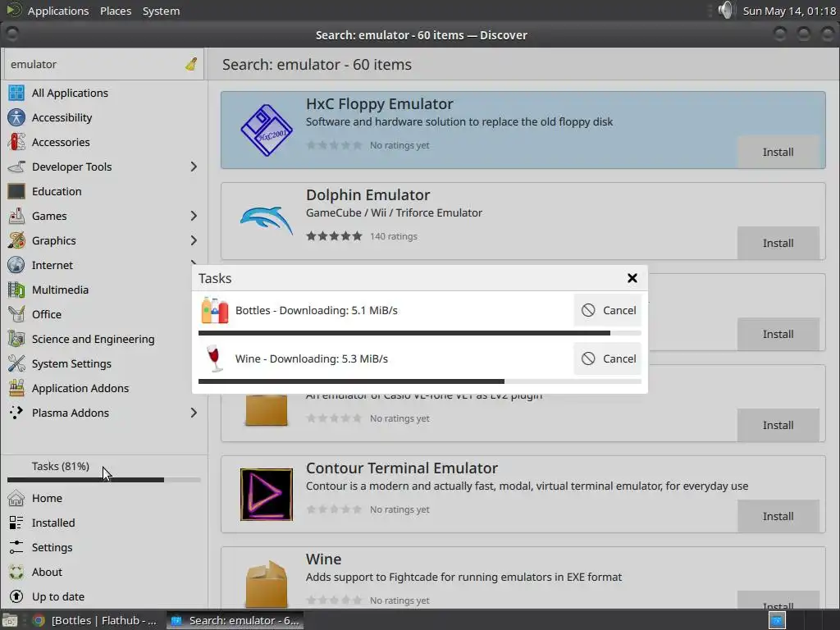Click the Dolphin Emulator logo

(267, 220)
